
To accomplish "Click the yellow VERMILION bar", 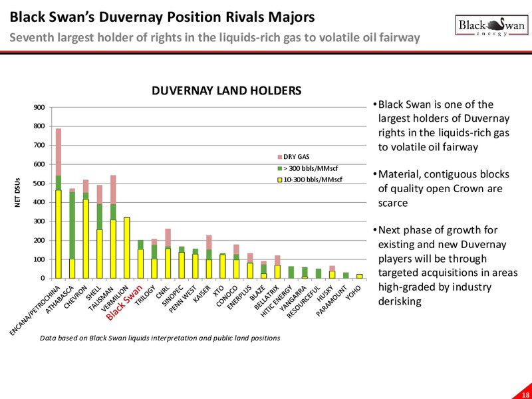I will [126, 248].
